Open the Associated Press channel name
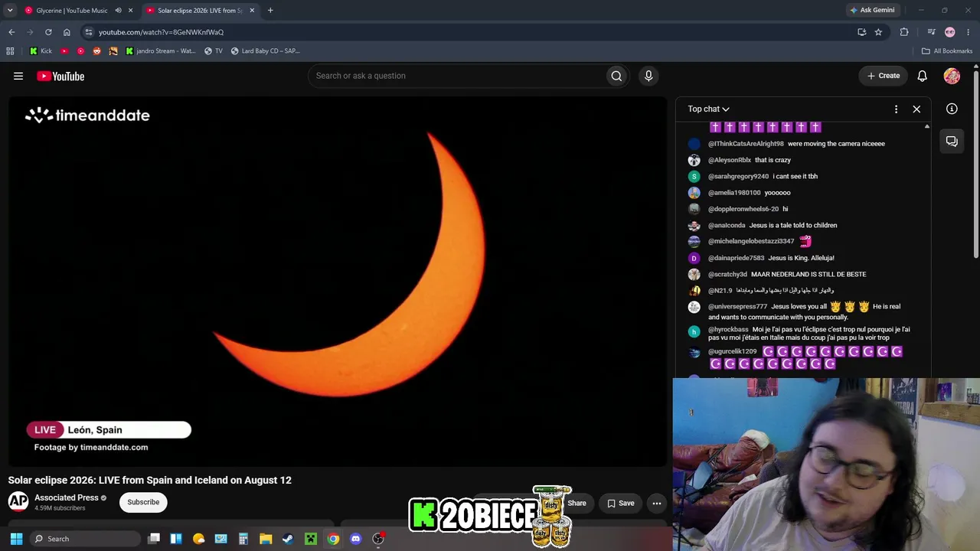The width and height of the screenshot is (980, 551). (x=67, y=497)
